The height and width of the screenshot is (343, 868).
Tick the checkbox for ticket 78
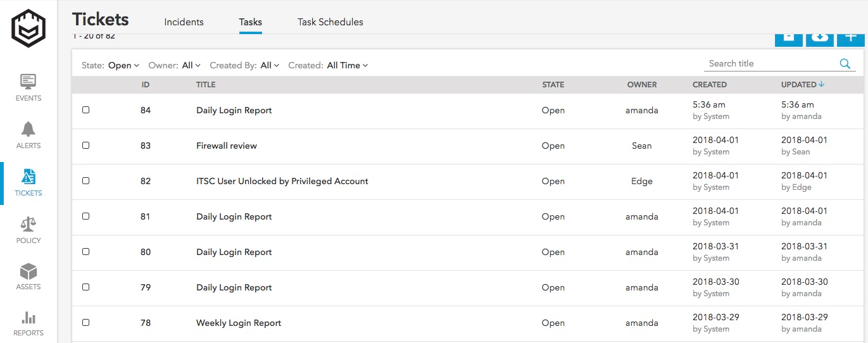pos(86,323)
